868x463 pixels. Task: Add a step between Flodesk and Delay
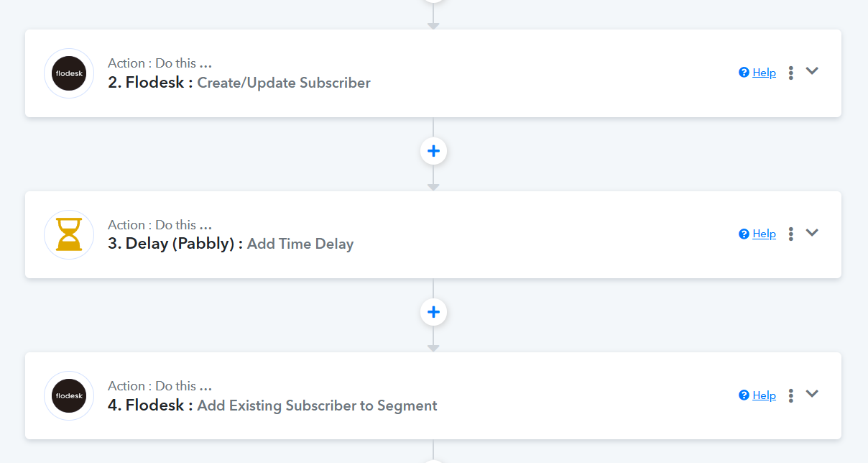pos(433,151)
